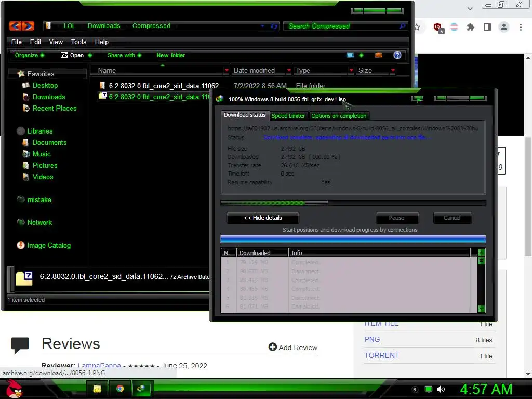The height and width of the screenshot is (399, 532).
Task: Open Explorer help question mark icon
Action: click(x=397, y=55)
